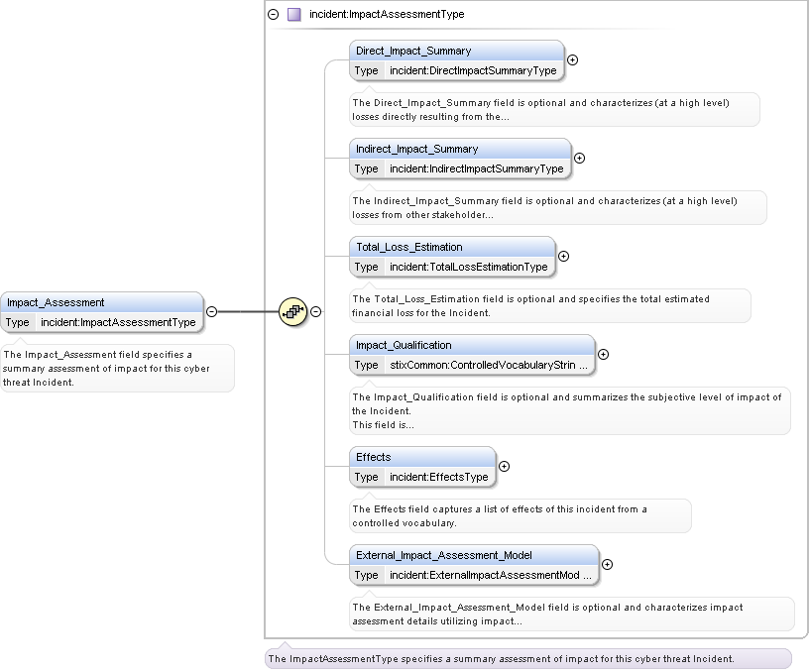810x672 pixels.
Task: Collapse the incident:ImpactAssessmentType container
Action: pyautogui.click(x=274, y=15)
